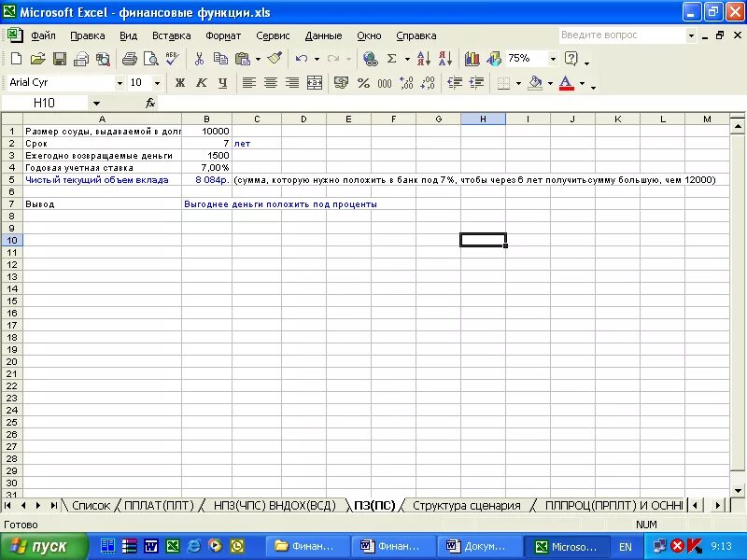Sort descending with the Я-A icon

point(445,59)
